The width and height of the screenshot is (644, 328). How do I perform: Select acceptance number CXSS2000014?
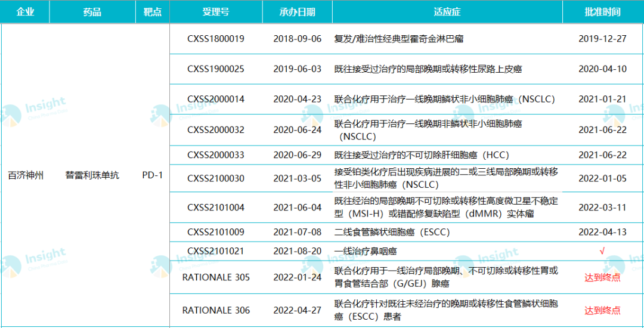[216, 100]
